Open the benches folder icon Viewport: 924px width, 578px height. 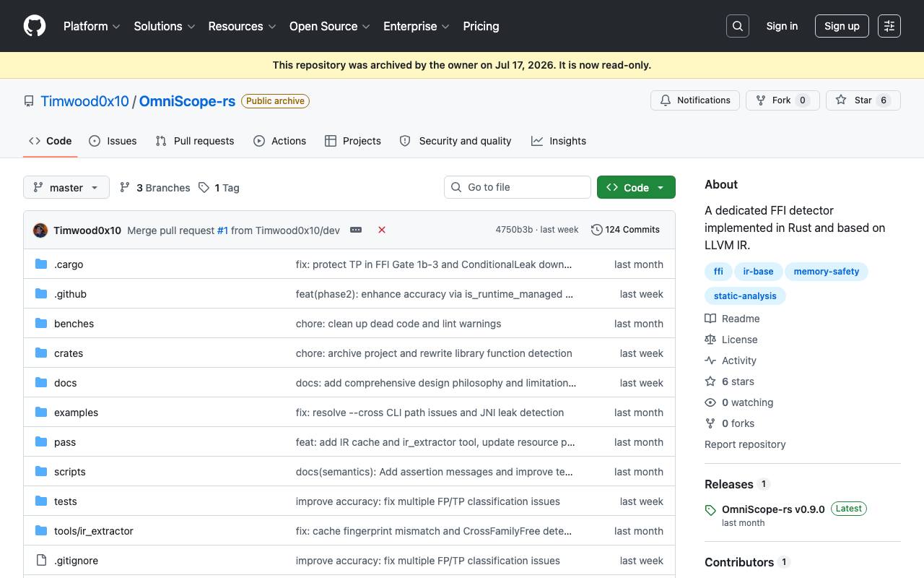[x=41, y=324]
